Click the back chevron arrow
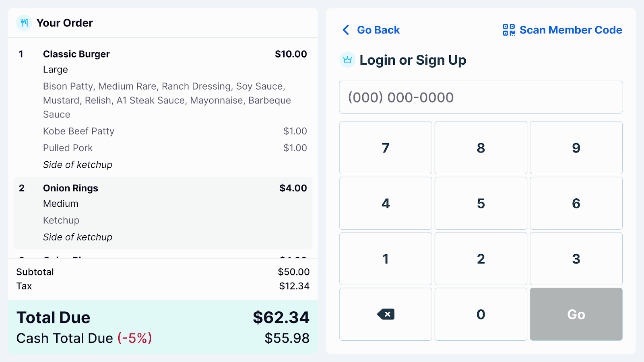This screenshot has width=644, height=362. (x=346, y=30)
